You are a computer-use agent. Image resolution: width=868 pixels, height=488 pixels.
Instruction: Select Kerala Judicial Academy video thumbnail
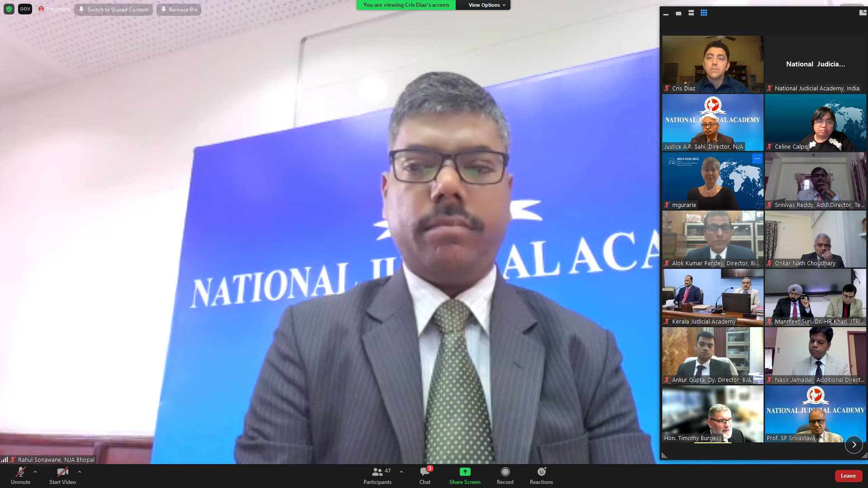(x=713, y=297)
